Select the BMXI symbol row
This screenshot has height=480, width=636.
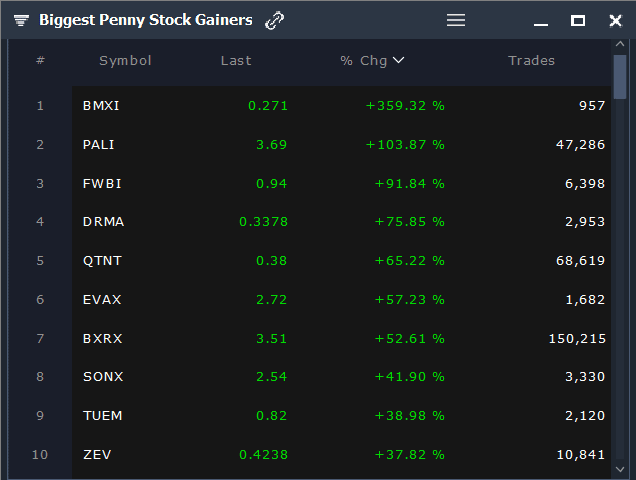click(101, 106)
